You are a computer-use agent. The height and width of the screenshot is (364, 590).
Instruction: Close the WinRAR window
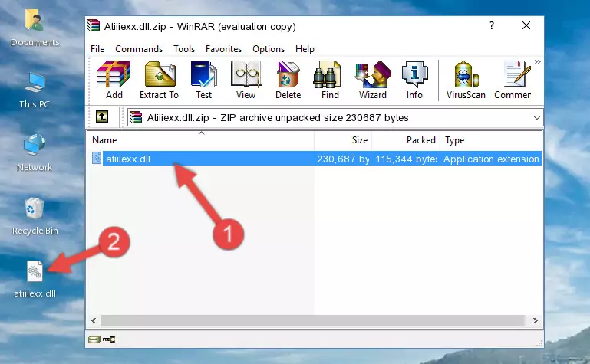pyautogui.click(x=526, y=25)
